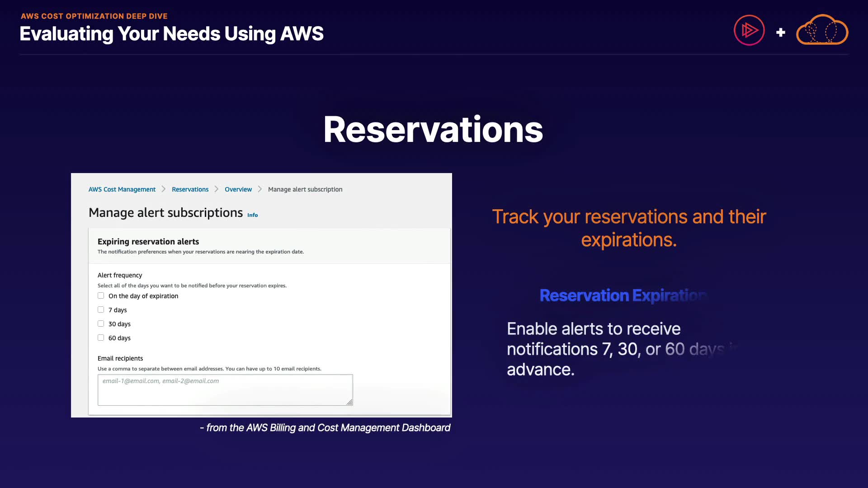This screenshot has height=488, width=868.
Task: Click Manage alert subscription breadcrumb text
Action: [x=305, y=189]
